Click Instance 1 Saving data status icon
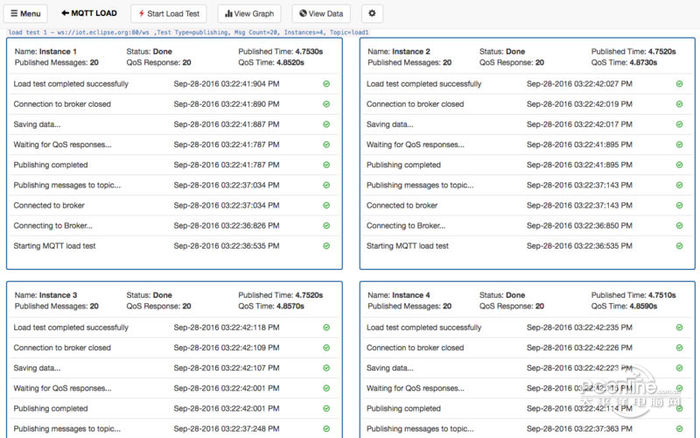 327,125
